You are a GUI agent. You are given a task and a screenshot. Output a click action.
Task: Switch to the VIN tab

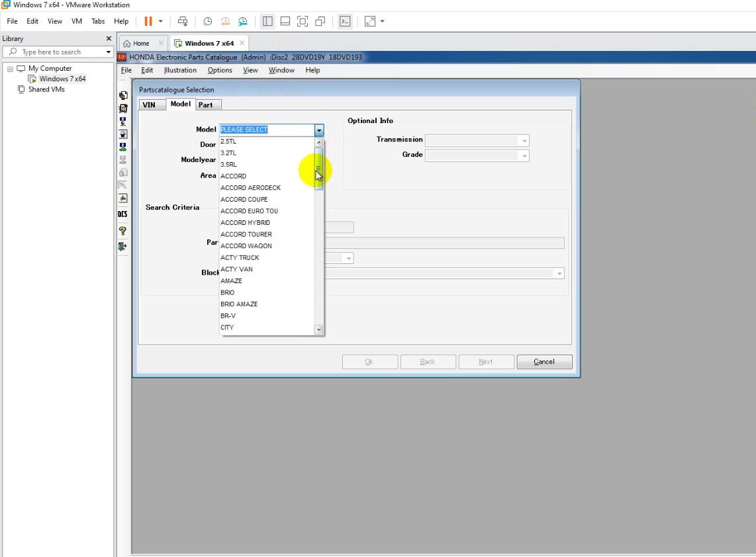pyautogui.click(x=149, y=105)
